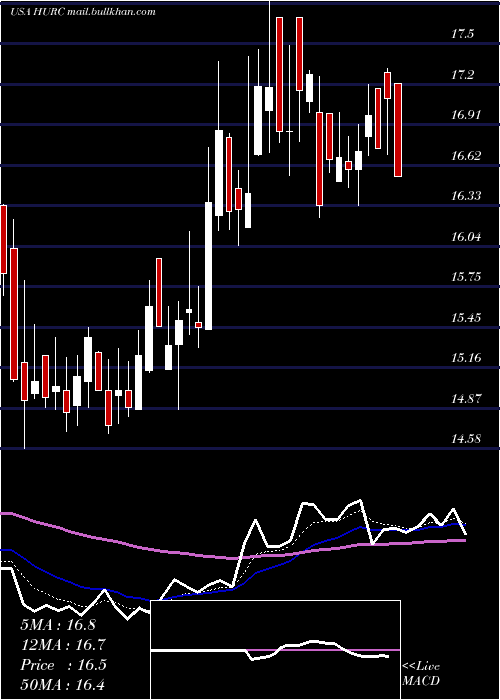Click the 'USA HURC mail.bullkhan.com' title text
Viewport: 500px width, 700px height.
83,12
